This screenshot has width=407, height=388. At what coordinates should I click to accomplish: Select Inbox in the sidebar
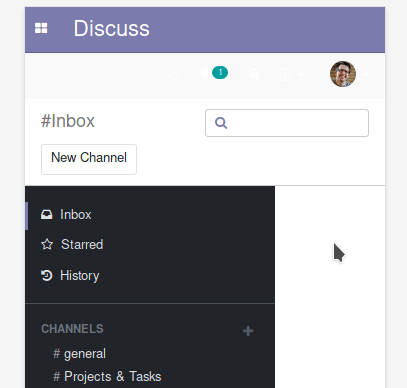tap(150, 215)
